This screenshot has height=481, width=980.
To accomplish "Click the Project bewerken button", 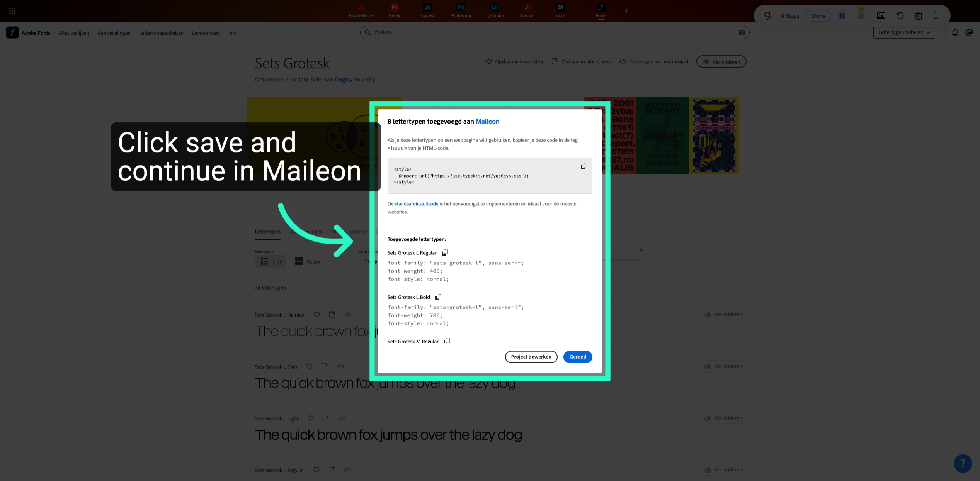I will pos(531,357).
